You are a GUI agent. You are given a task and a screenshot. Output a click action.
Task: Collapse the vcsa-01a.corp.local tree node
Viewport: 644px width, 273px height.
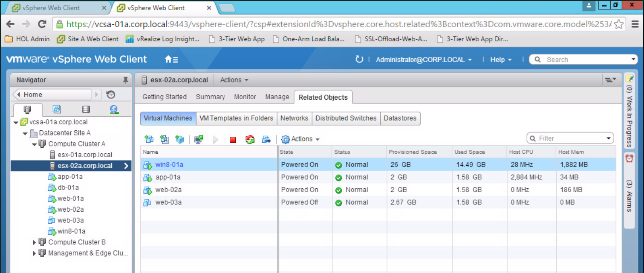[16, 122]
